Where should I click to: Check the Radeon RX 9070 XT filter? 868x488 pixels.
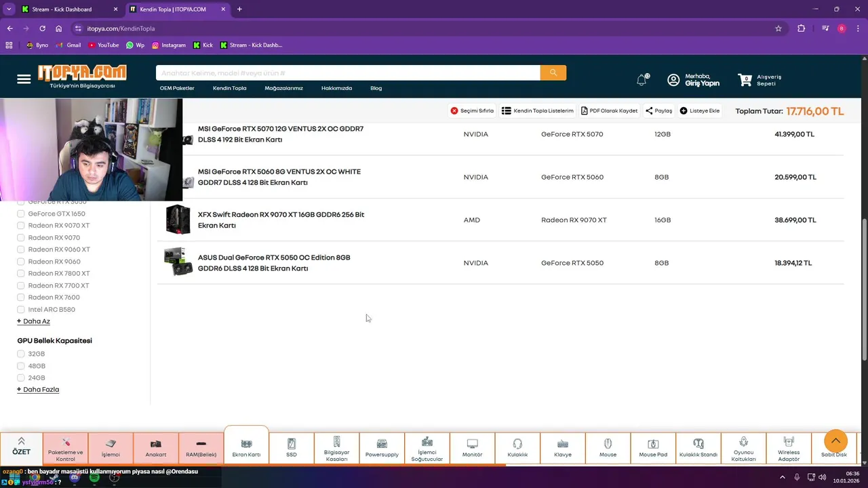[21, 226]
